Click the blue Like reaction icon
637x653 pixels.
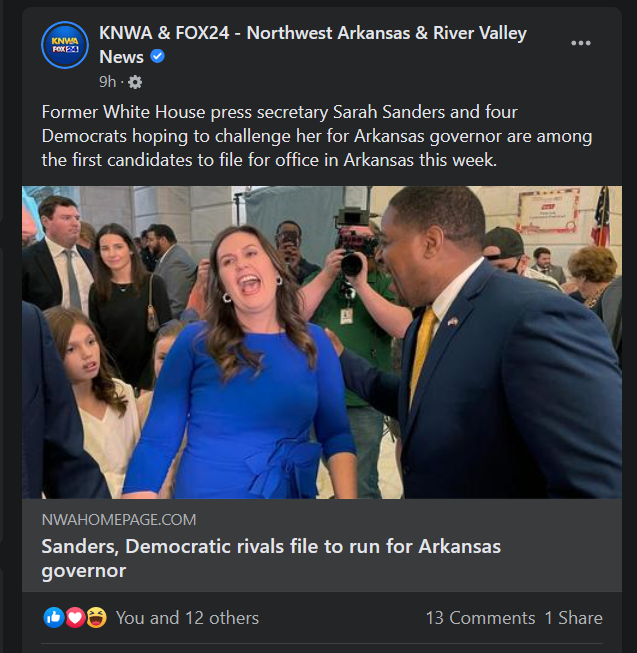coord(54,618)
